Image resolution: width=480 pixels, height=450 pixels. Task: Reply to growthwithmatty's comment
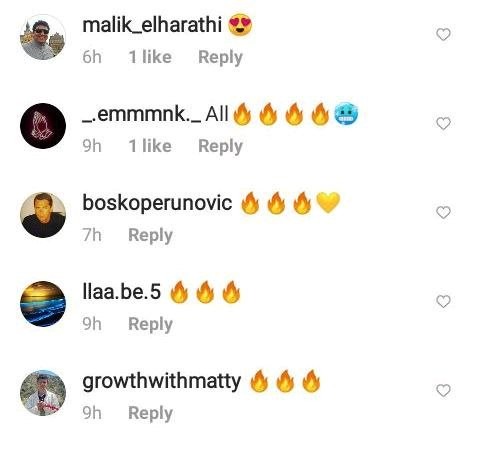pyautogui.click(x=150, y=413)
